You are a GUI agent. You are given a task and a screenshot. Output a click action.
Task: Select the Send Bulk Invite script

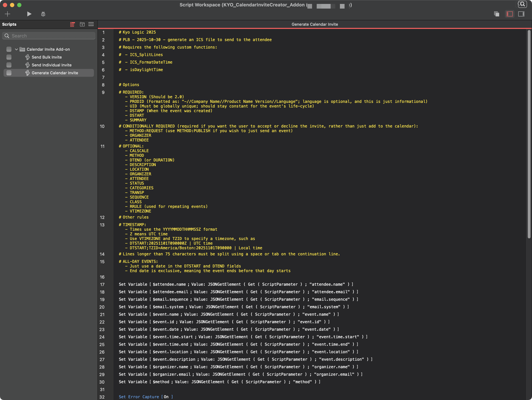coord(47,57)
